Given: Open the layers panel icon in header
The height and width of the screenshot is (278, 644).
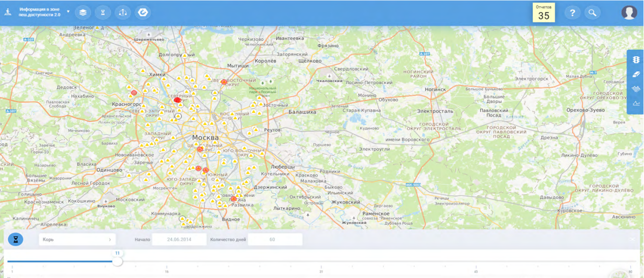Looking at the screenshot, I should click(83, 13).
